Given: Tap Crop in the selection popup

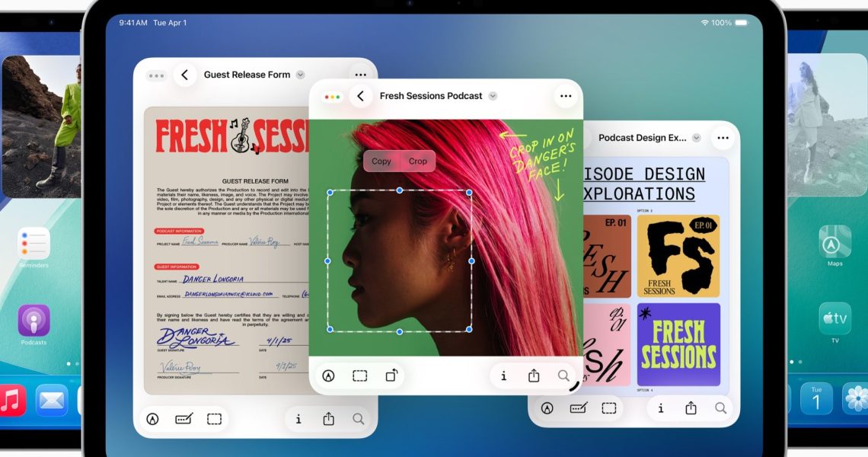Looking at the screenshot, I should pos(418,161).
